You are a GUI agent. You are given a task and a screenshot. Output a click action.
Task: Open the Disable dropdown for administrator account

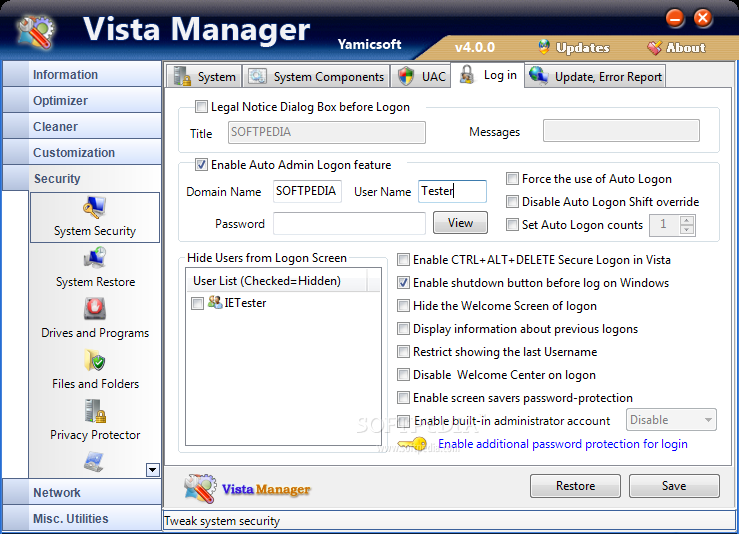tap(671, 419)
